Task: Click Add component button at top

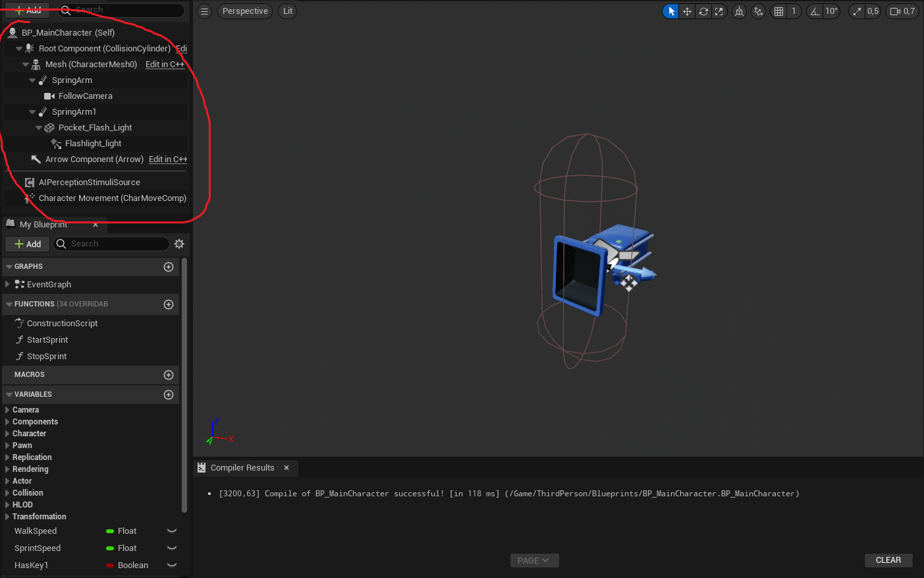Action: pos(28,10)
